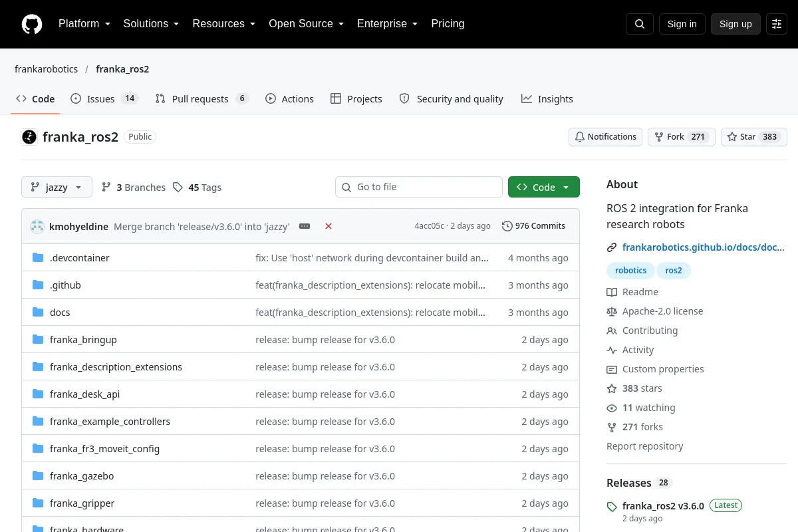This screenshot has height=532, width=798.
Task: Click the tag icon beside franka_ros2 v3.6.0
Action: click(x=612, y=507)
